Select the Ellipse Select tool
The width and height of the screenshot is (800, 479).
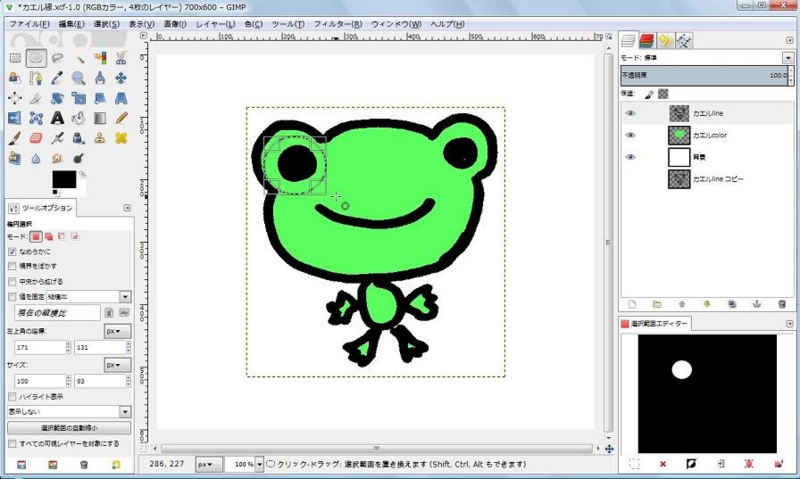(x=36, y=58)
